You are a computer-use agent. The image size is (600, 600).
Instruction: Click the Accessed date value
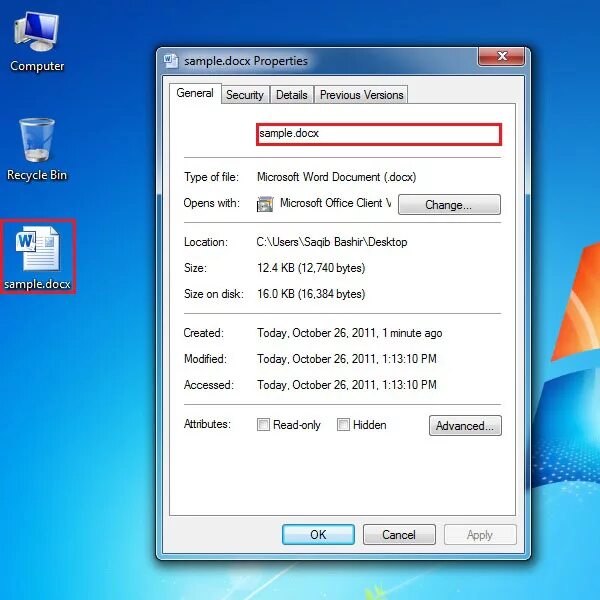point(347,385)
